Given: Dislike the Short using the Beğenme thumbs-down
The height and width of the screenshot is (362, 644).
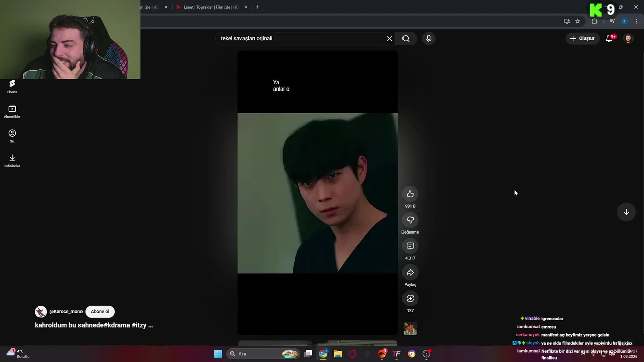Looking at the screenshot, I should (410, 220).
